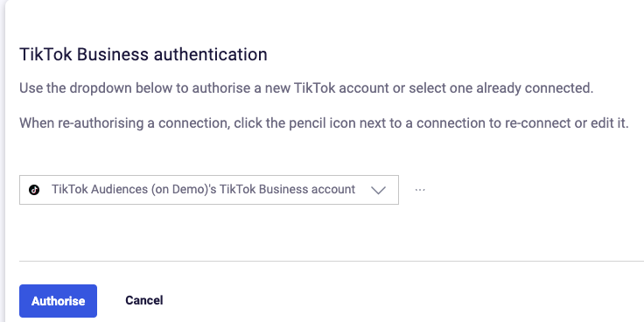Click the downward caret in the connection selector

pos(378,190)
